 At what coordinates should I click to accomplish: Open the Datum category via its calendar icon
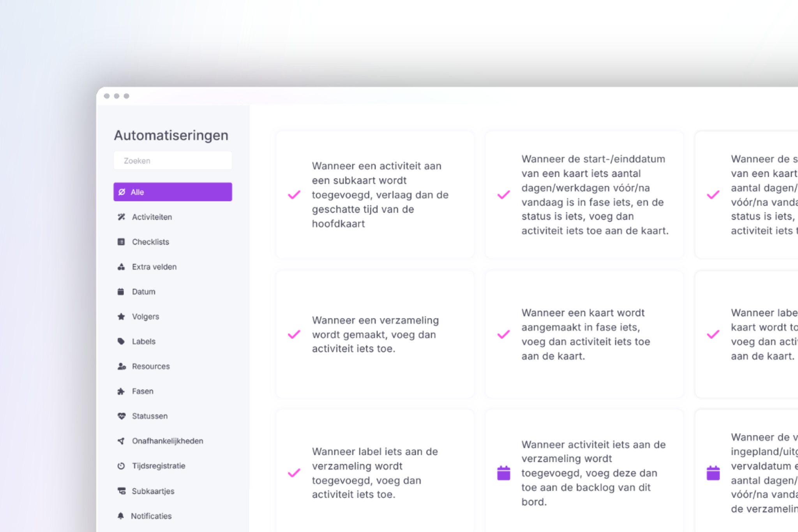tap(121, 291)
